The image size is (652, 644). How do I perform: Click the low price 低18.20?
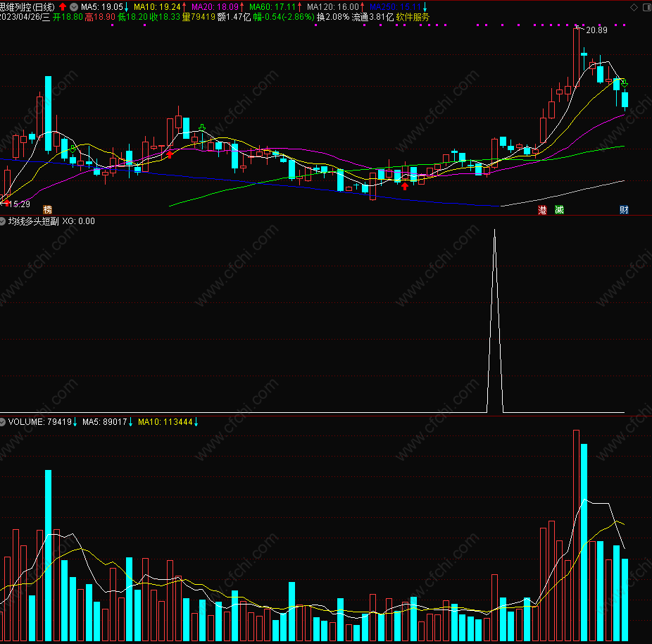[132, 17]
